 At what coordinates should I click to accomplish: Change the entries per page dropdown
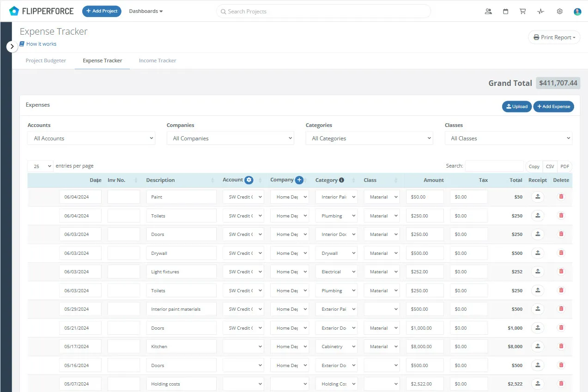click(x=41, y=166)
